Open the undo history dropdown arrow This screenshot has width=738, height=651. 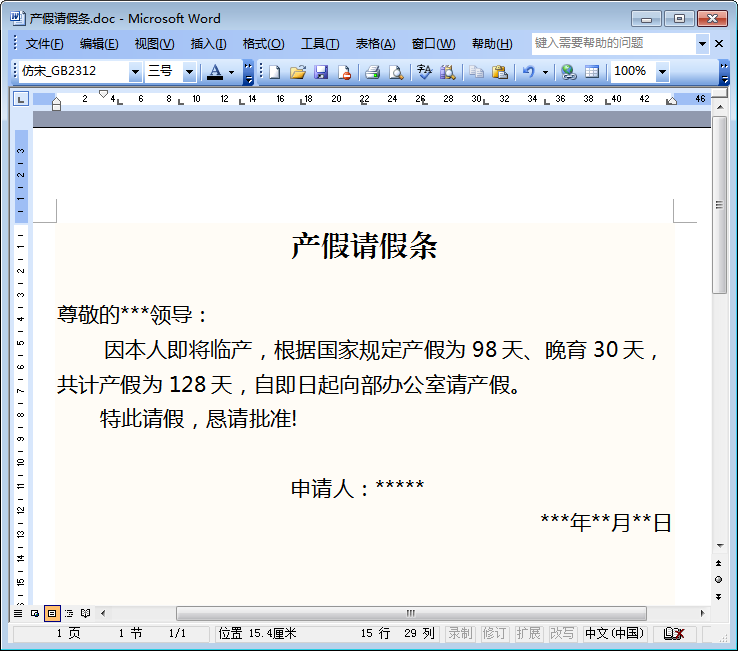545,72
